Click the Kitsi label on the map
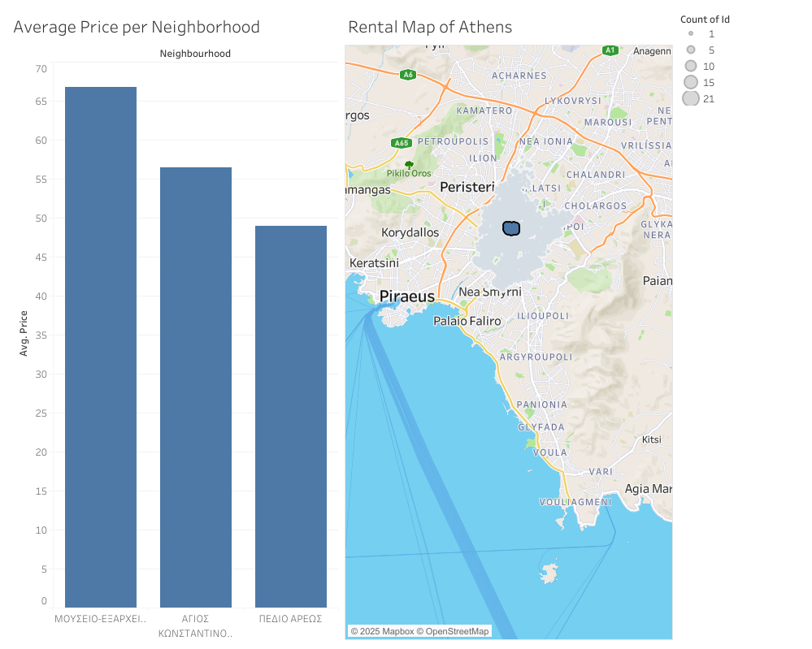The height and width of the screenshot is (649, 812). (x=651, y=440)
